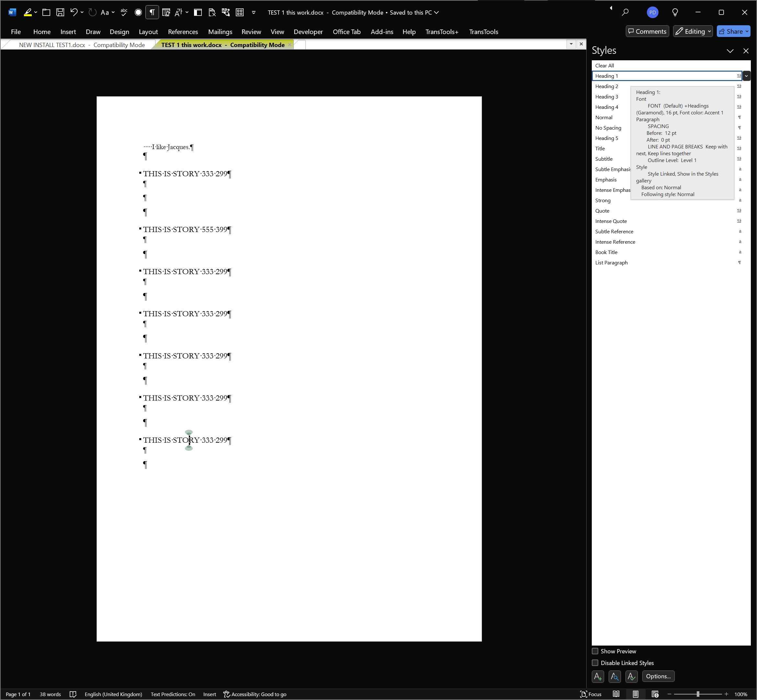Switch to Web Layout view icon
Image resolution: width=757 pixels, height=700 pixels.
[x=655, y=694]
